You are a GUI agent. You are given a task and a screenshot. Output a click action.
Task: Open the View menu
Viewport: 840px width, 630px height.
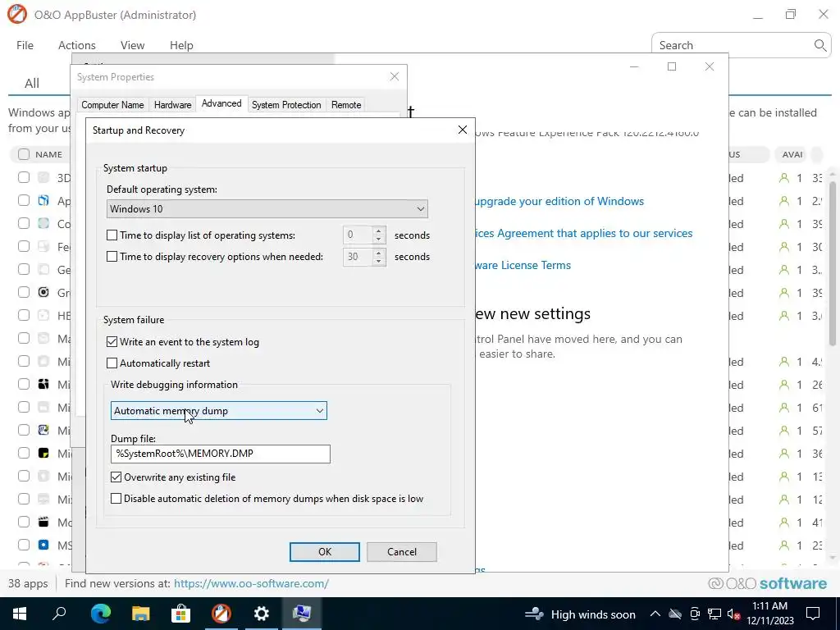coord(132,46)
